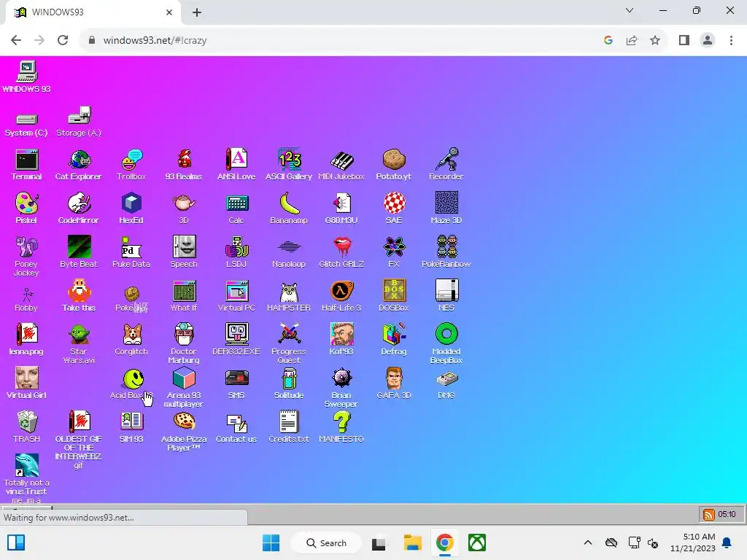Launch GAFA 3D icon
The height and width of the screenshot is (560, 747).
click(x=393, y=384)
